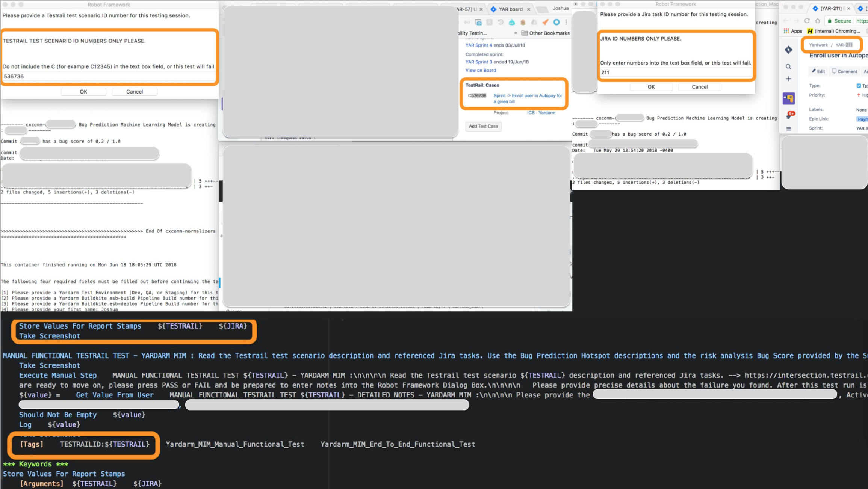Open YAR Sprint 4 link
Viewport: 868px width, 489px height.
(478, 45)
